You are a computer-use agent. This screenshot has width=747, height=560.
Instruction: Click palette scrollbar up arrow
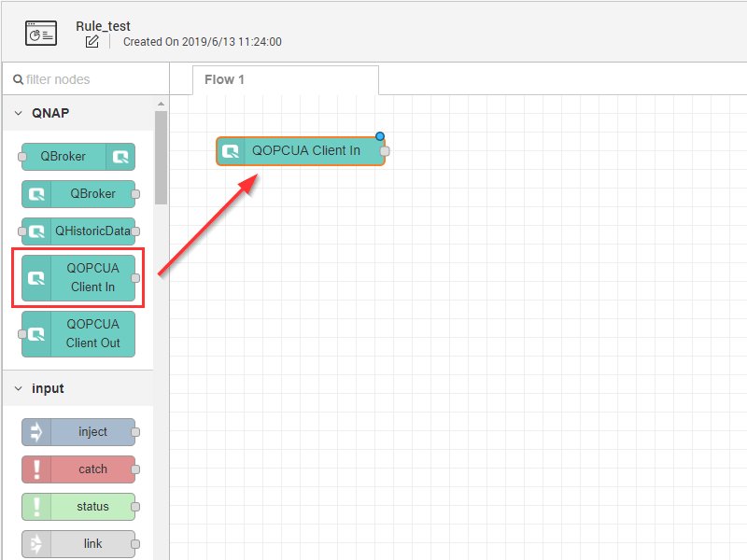(x=161, y=104)
